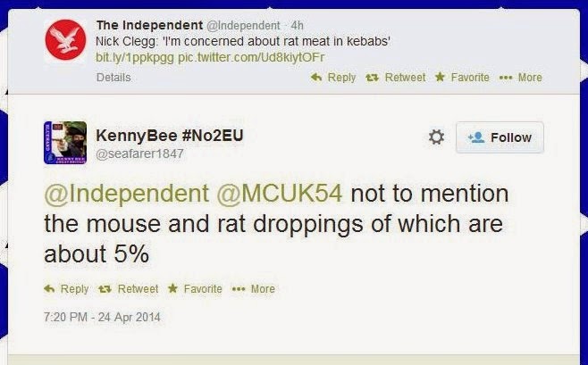588x365 pixels.
Task: Click the @MCUK54 mention
Action: [x=280, y=194]
